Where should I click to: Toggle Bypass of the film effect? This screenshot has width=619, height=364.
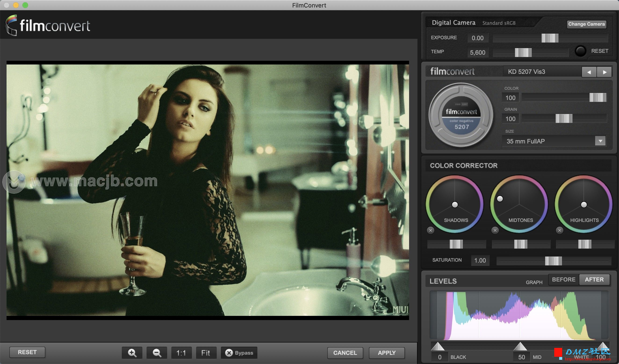pyautogui.click(x=239, y=353)
